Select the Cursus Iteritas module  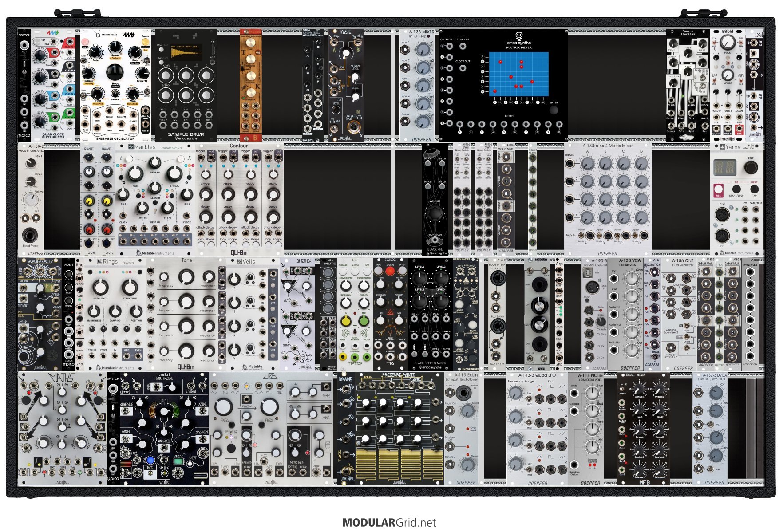688,86
